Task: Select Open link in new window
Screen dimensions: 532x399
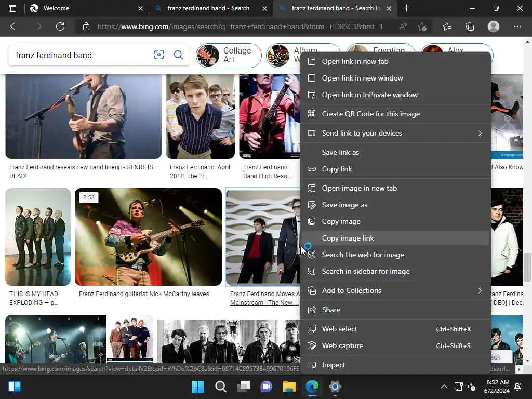Action: (x=395, y=78)
